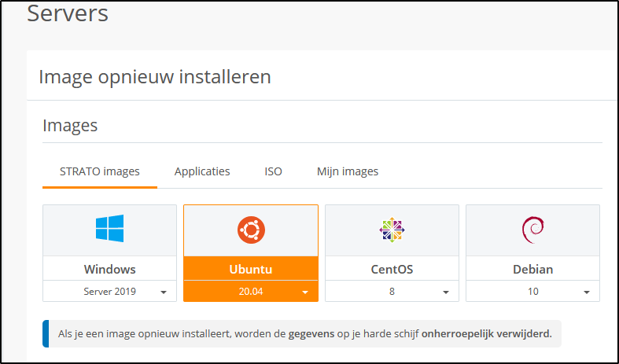The width and height of the screenshot is (619, 364).
Task: Click the CentOS logo icon
Action: coord(392,230)
